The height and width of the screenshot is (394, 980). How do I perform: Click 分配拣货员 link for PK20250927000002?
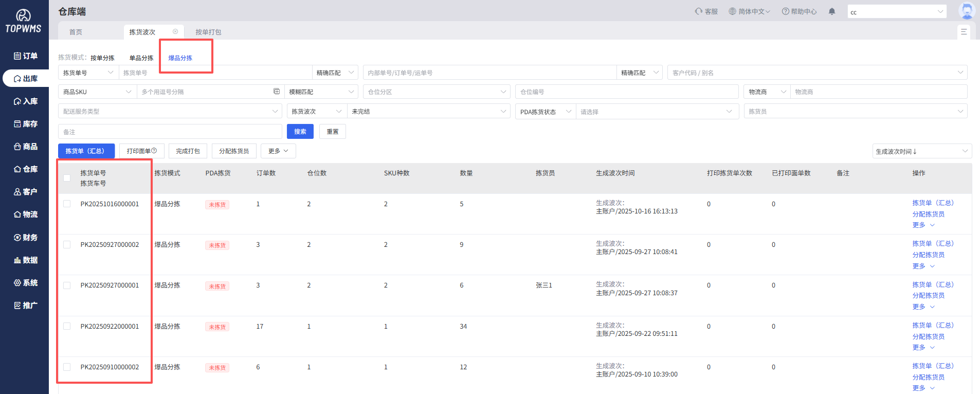click(x=928, y=255)
